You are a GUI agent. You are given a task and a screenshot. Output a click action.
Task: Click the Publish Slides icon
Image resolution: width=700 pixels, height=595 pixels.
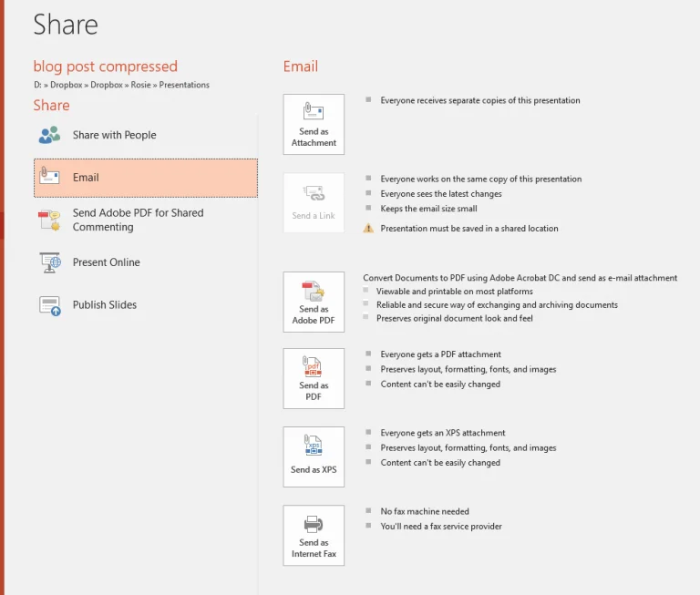point(49,305)
